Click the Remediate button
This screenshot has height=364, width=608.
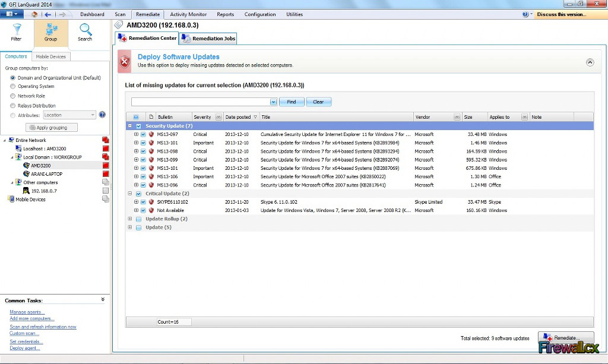coord(566,338)
